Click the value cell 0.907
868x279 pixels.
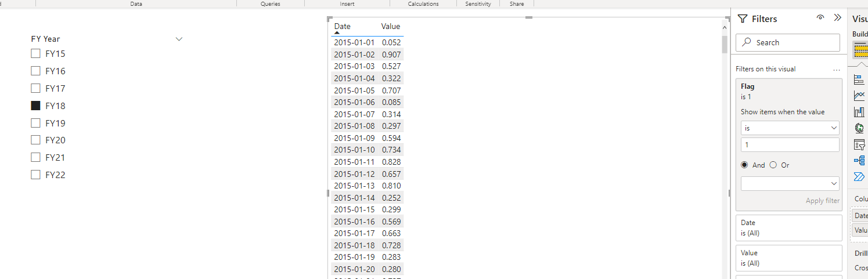point(391,55)
